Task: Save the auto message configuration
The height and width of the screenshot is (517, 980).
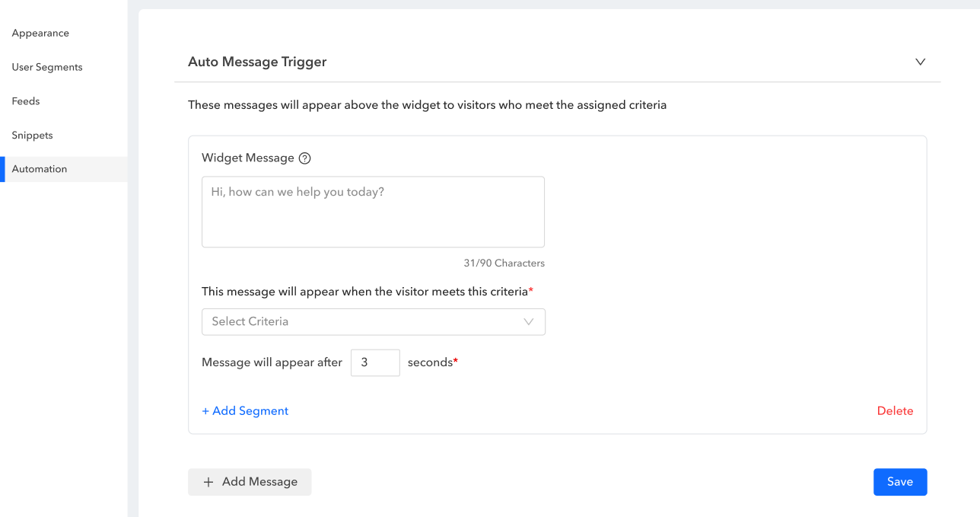Action: (x=900, y=482)
